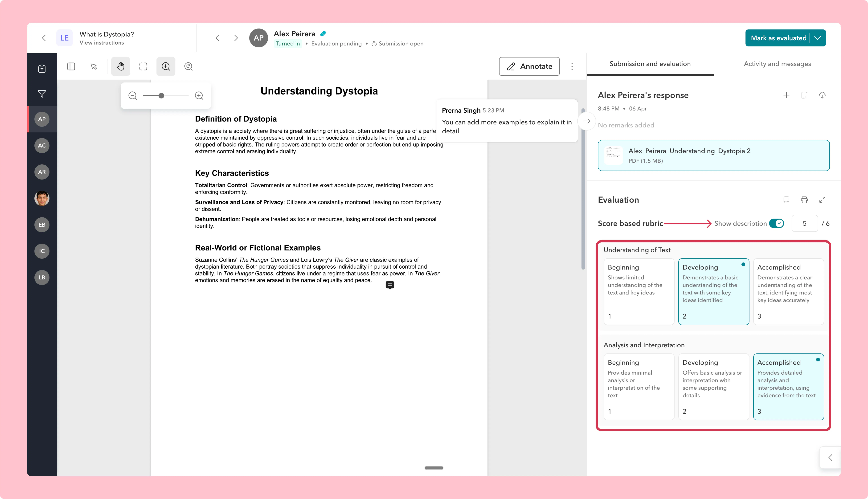
Task: Select Accomplished for Understanding of Text
Action: (788, 291)
